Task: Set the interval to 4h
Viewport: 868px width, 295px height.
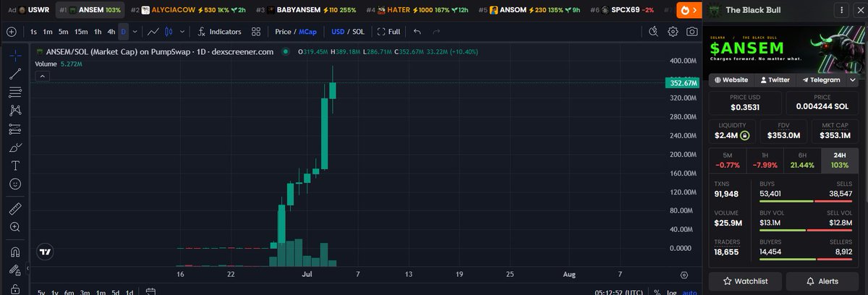Action: (111, 32)
